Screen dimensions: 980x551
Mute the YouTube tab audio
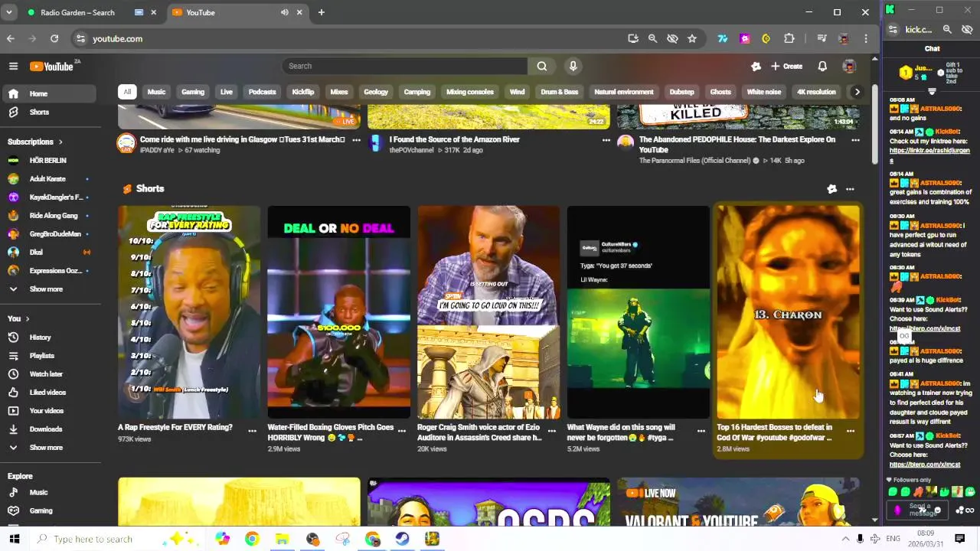tap(285, 12)
